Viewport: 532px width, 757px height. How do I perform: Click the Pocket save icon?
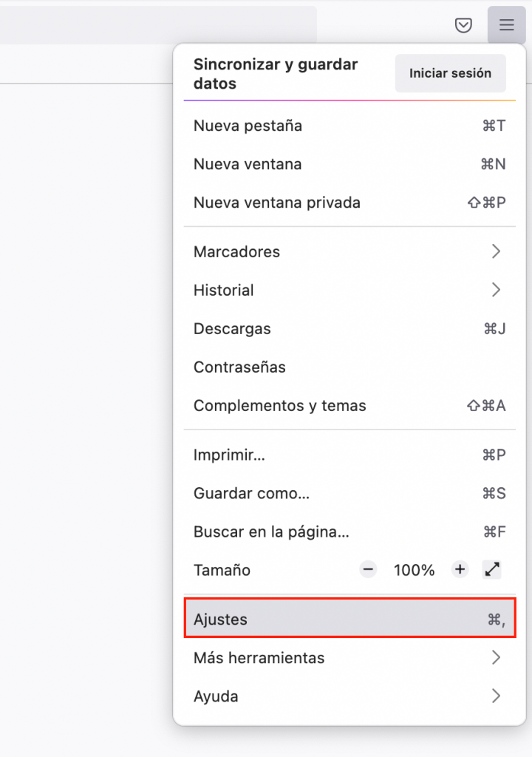click(463, 26)
